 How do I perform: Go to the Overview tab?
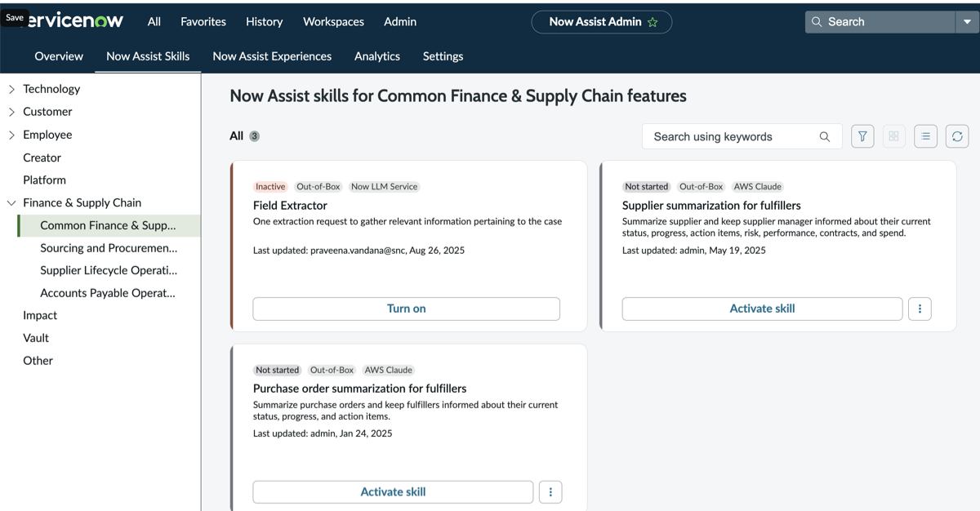click(59, 56)
